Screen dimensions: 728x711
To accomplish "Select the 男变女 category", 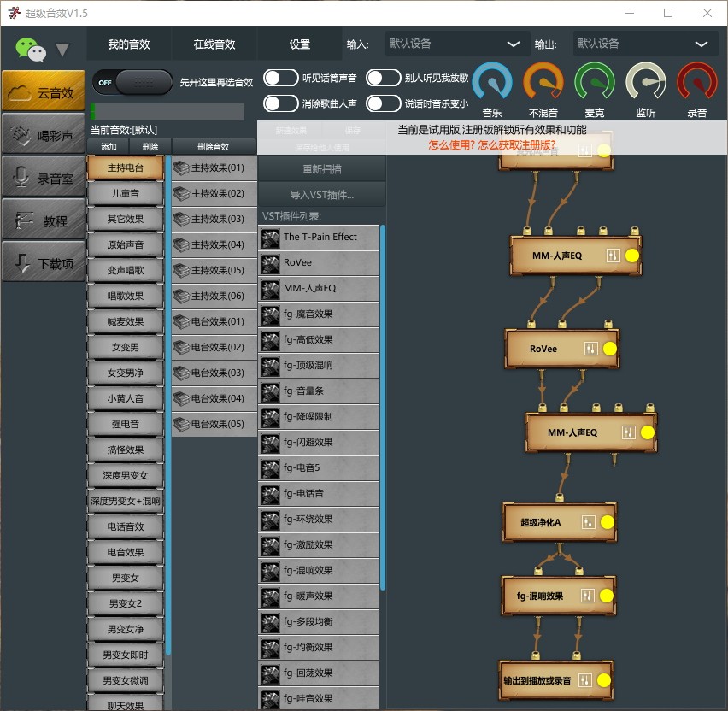I will 126,578.
